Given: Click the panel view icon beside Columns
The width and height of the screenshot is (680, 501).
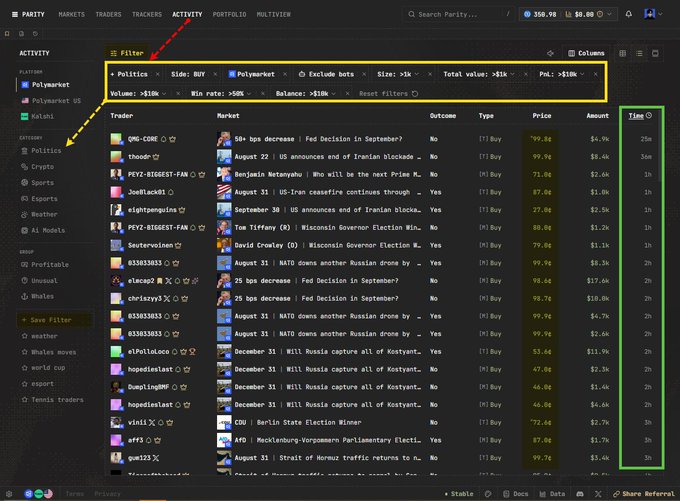Looking at the screenshot, I should pyautogui.click(x=655, y=53).
